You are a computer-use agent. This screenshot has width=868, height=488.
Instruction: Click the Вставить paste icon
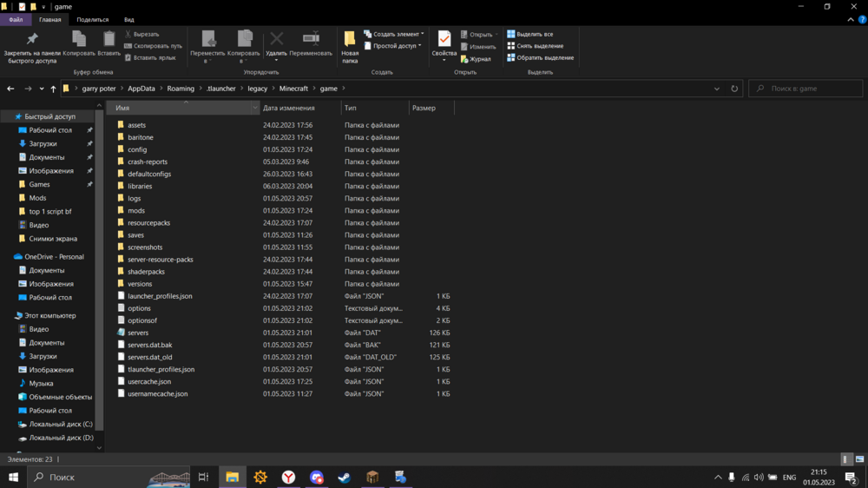(109, 43)
